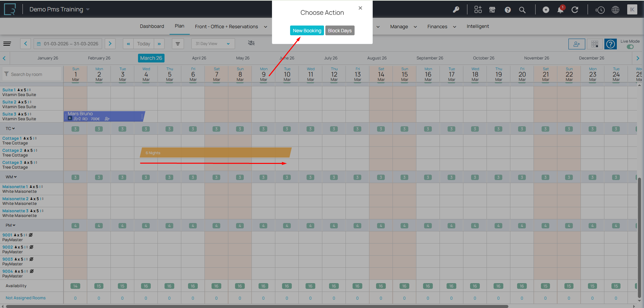This screenshot has width=644, height=308.
Task: Click the globe language icon
Action: [615, 10]
